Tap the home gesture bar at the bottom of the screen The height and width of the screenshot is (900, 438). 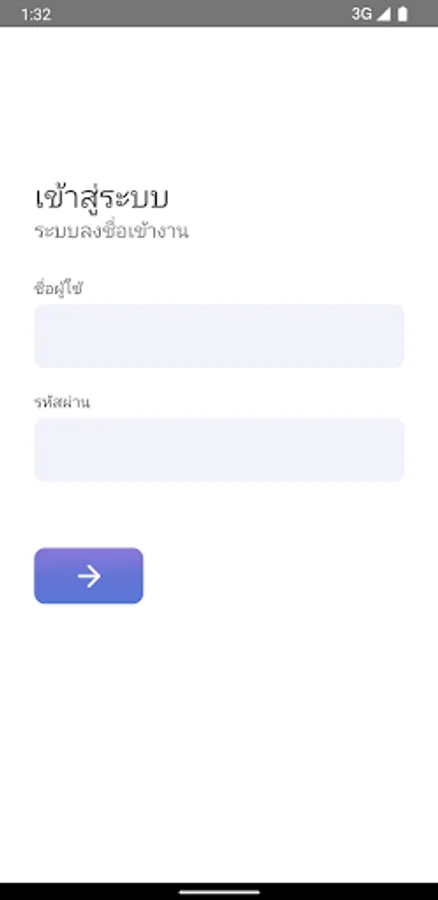[x=219, y=892]
